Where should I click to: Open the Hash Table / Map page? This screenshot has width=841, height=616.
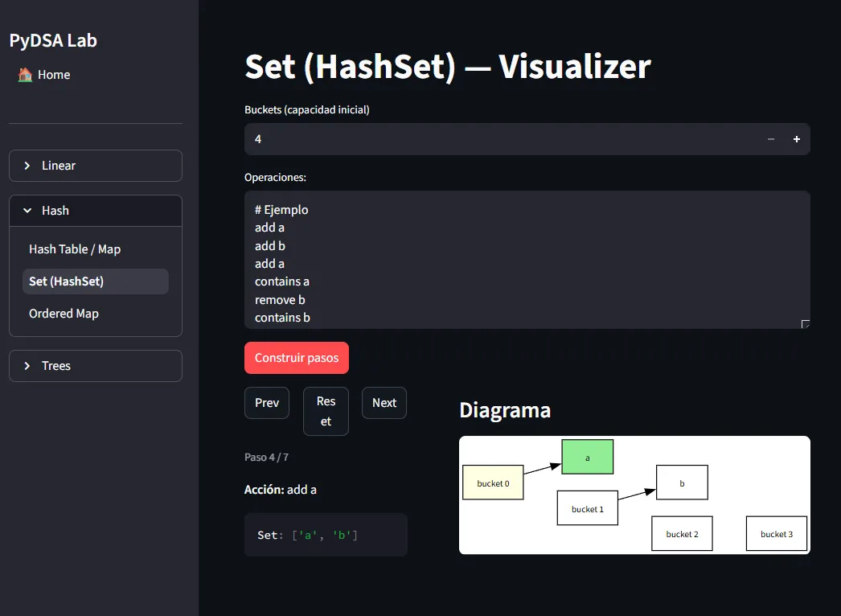point(74,249)
